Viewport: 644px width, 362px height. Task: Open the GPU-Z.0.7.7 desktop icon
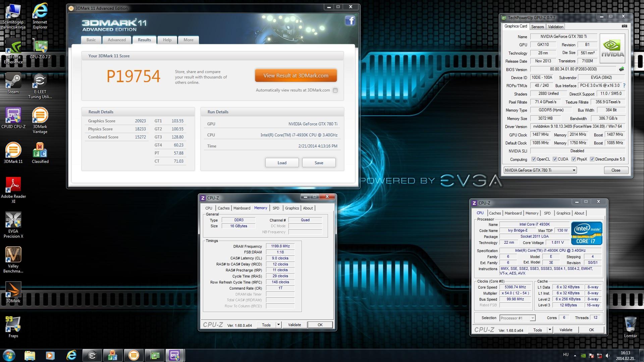pyautogui.click(x=40, y=49)
